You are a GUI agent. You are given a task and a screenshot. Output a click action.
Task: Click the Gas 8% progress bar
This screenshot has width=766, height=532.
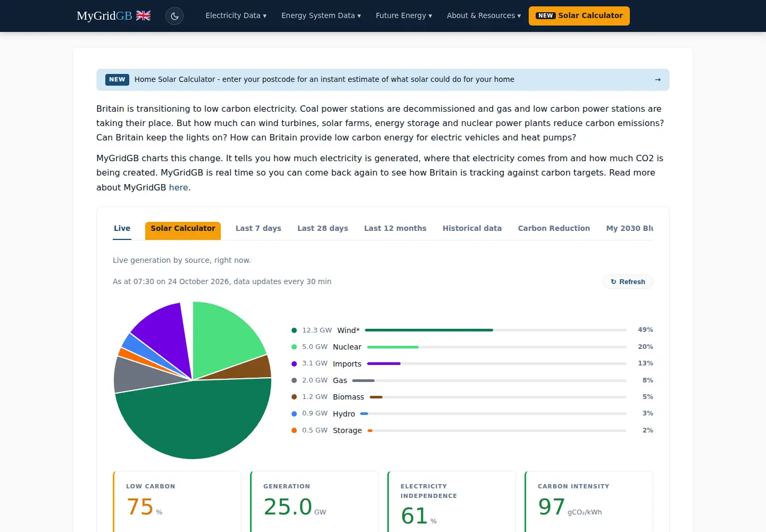(x=489, y=380)
